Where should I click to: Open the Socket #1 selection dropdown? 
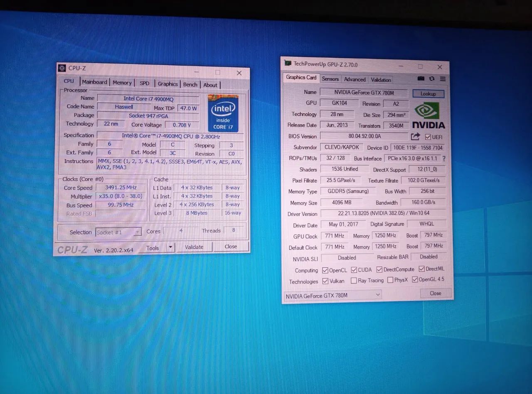(x=118, y=232)
